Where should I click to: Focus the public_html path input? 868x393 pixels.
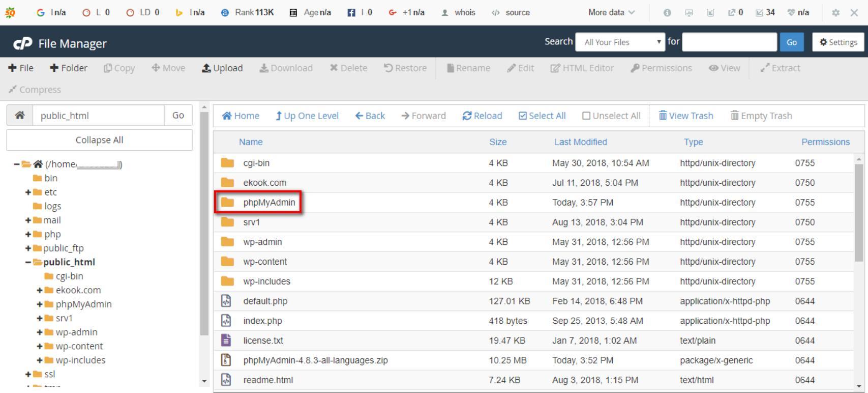pos(99,115)
